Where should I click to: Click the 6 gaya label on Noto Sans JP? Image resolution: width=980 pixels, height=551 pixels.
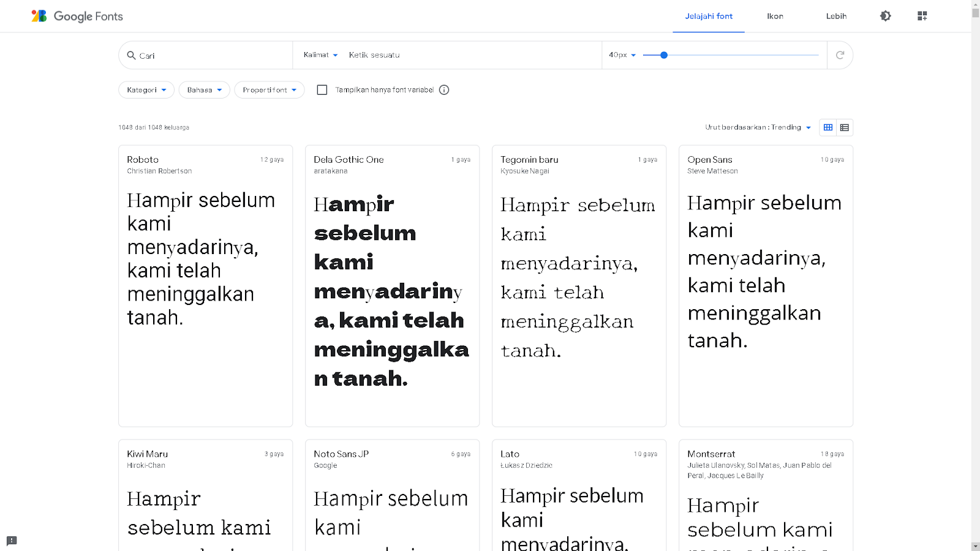point(461,454)
